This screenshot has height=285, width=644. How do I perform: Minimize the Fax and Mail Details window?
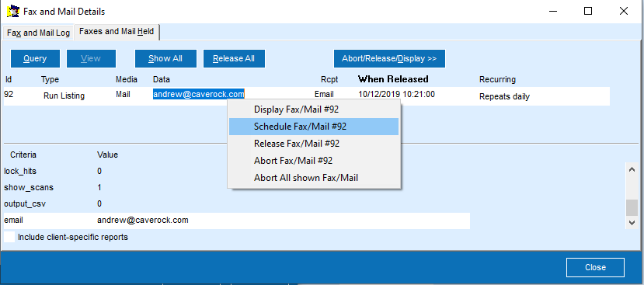[553, 11]
